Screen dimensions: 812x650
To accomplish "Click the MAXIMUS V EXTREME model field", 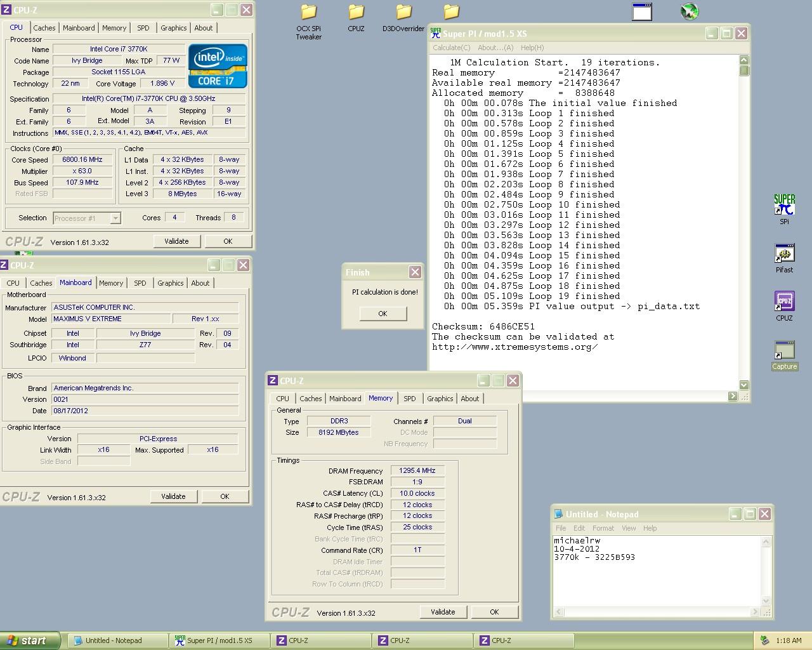I will pos(111,319).
